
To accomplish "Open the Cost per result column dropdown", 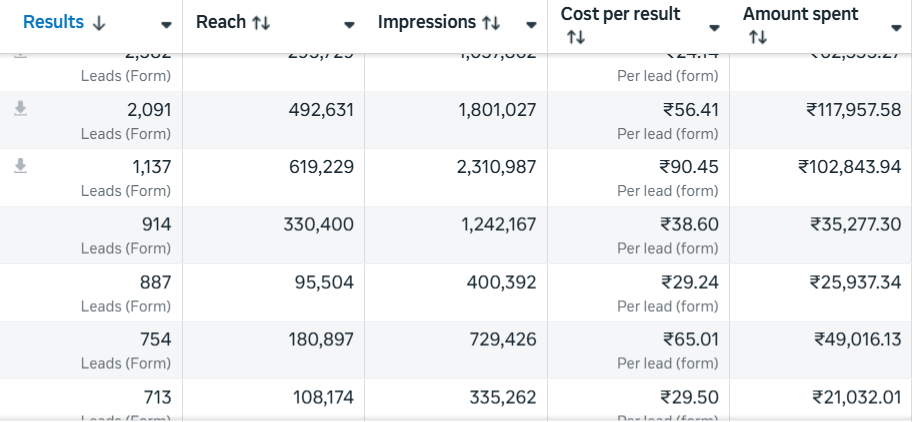I will (x=714, y=27).
